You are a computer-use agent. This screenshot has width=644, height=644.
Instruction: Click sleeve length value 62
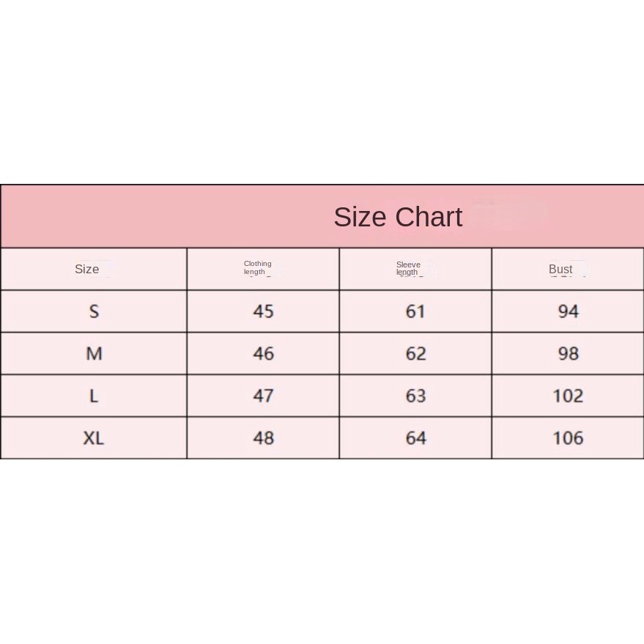pyautogui.click(x=415, y=354)
